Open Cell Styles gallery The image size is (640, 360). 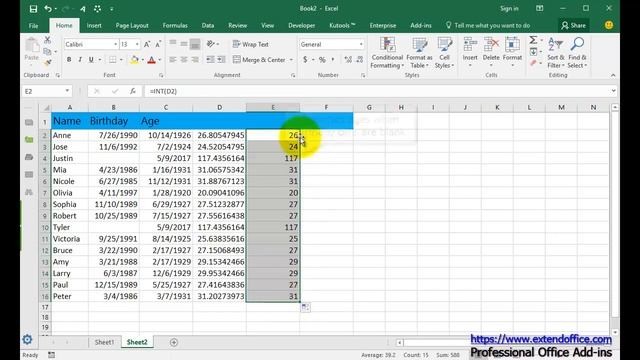[x=444, y=53]
